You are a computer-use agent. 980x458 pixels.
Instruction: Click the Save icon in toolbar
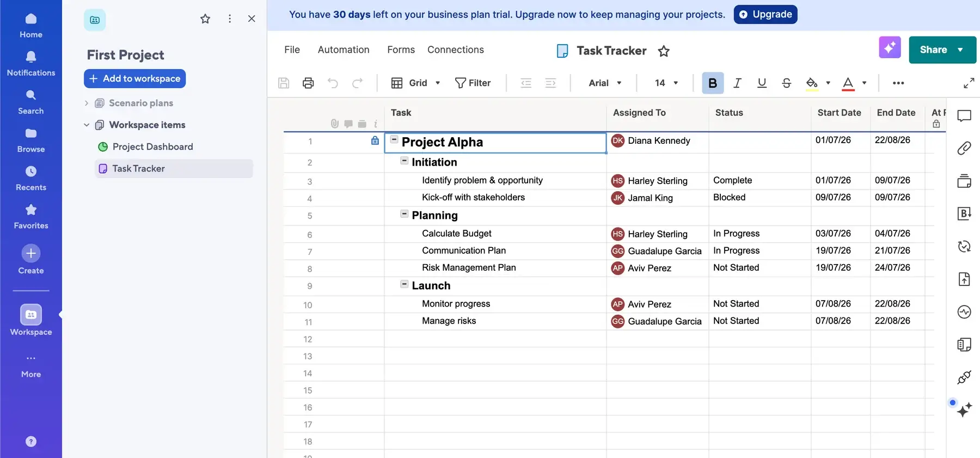(284, 83)
